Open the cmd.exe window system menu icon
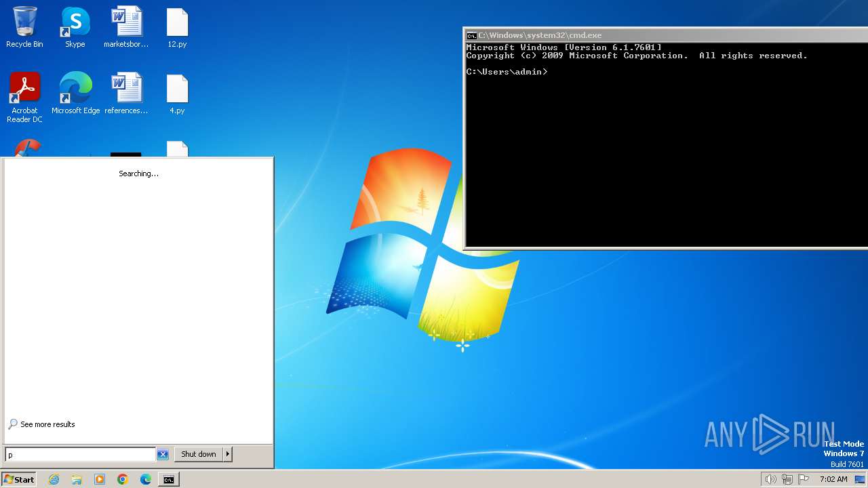The height and width of the screenshot is (488, 868). [x=471, y=35]
